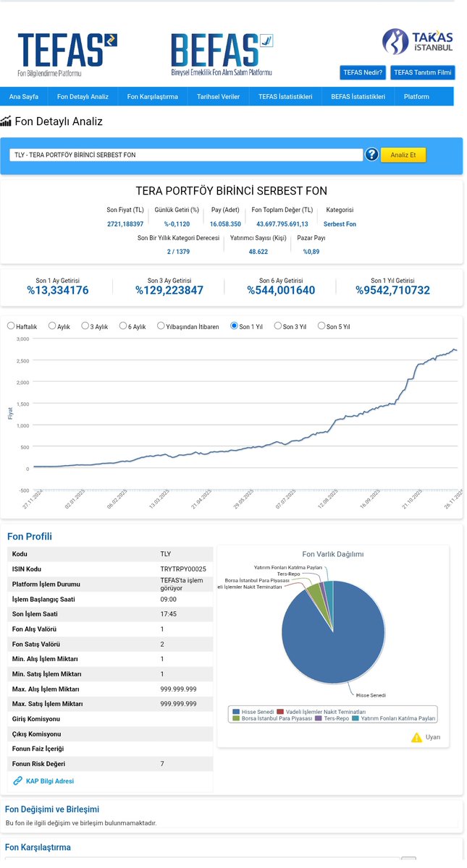The height and width of the screenshot is (868, 467).
Task: Click the Serbest Fon category link
Action: click(340, 224)
